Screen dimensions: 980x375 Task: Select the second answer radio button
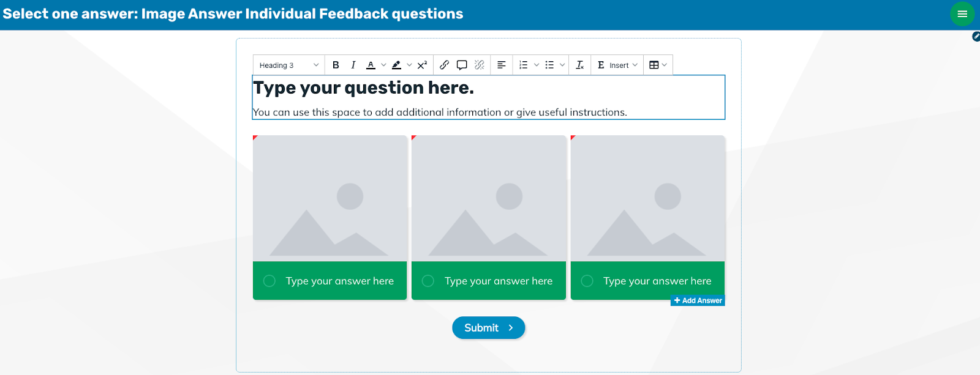point(428,281)
